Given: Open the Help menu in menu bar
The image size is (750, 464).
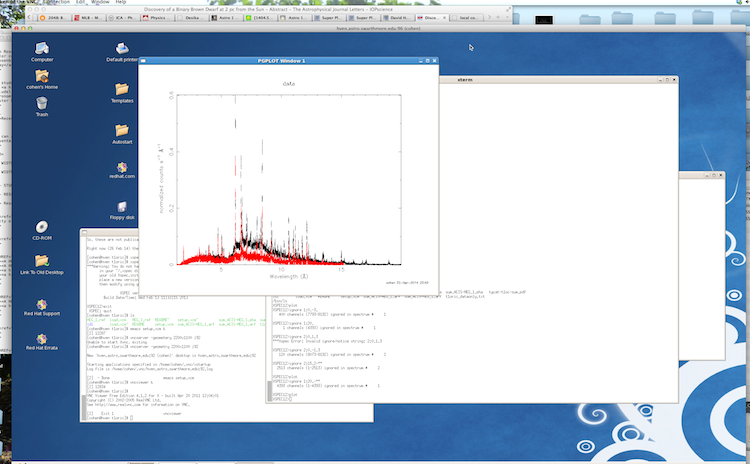Looking at the screenshot, I should click(121, 3).
